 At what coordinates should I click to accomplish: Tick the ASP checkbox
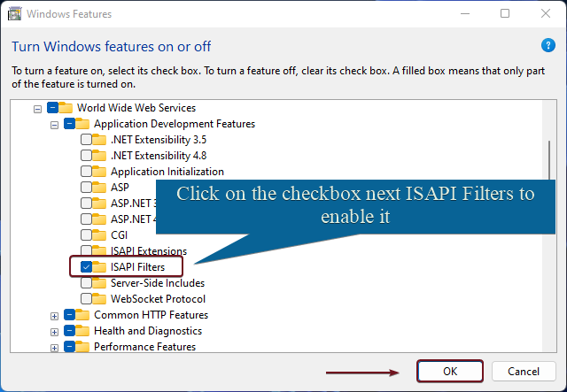pos(86,187)
